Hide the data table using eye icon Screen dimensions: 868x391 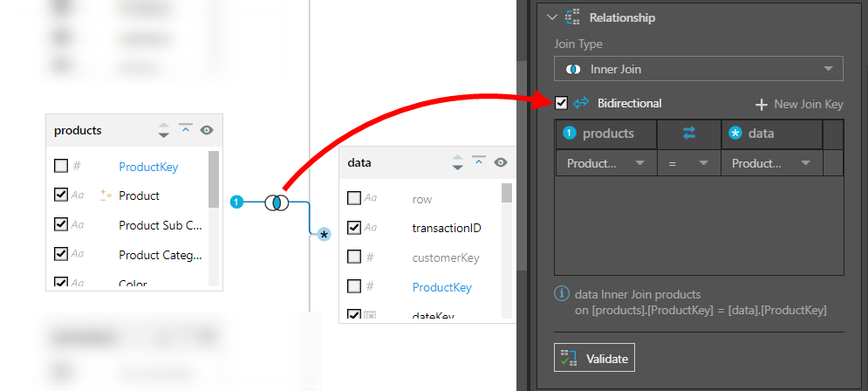pyautogui.click(x=501, y=162)
